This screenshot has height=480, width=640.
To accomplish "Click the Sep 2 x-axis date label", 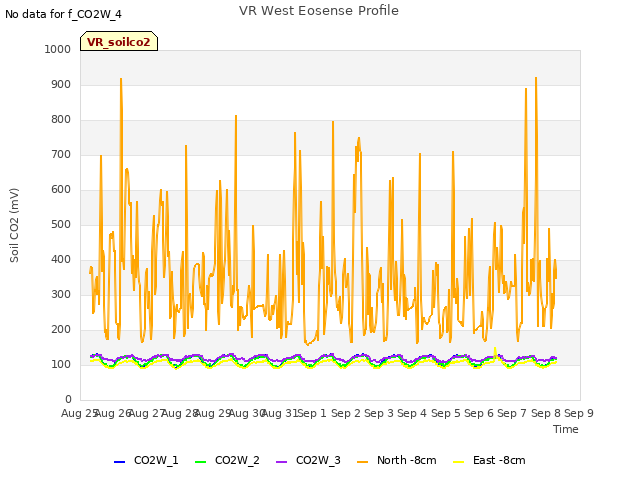I will point(346,413).
